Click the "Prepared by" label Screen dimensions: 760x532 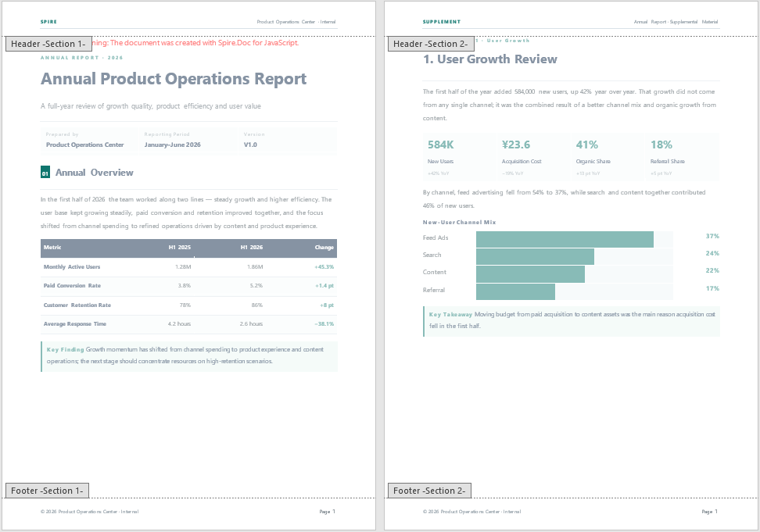(x=62, y=134)
